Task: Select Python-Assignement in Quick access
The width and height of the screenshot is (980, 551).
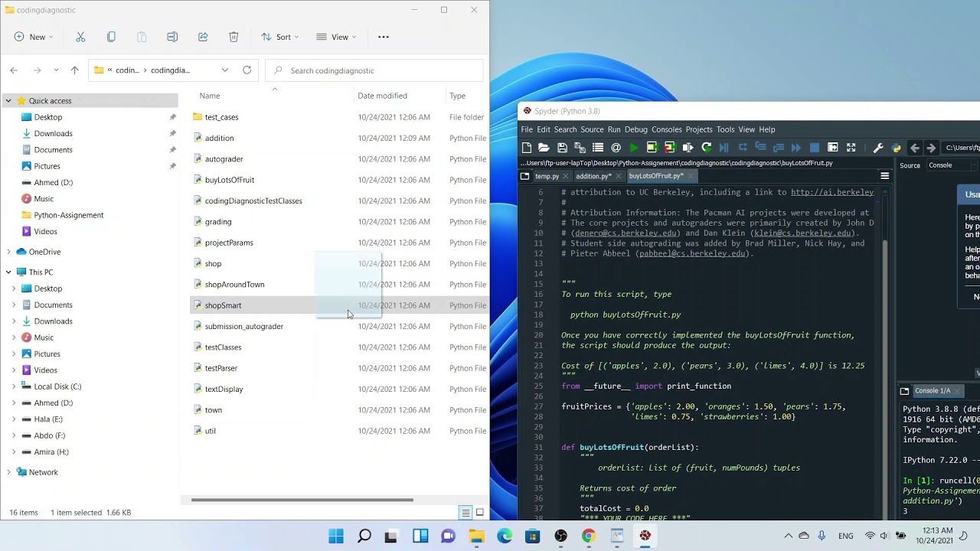Action: (x=68, y=215)
